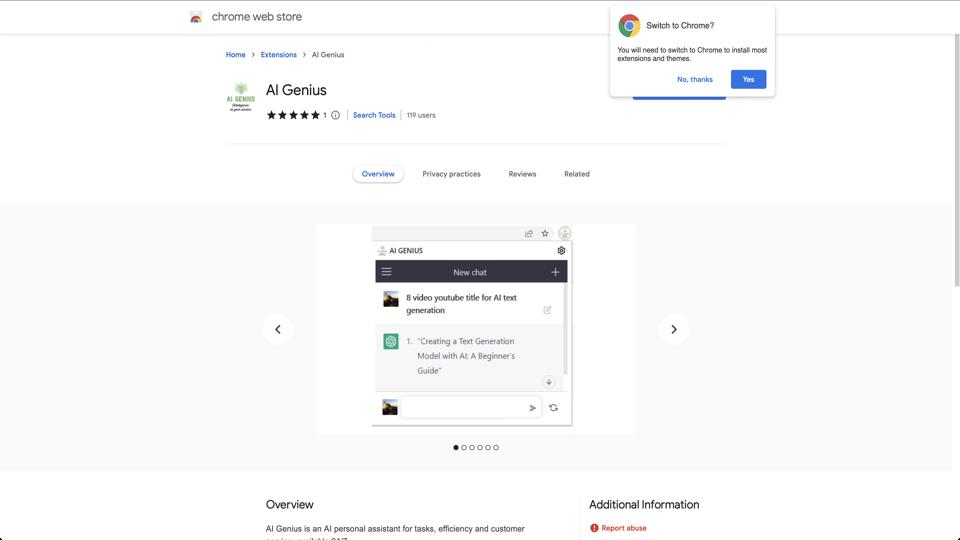Click the user photo beside the video-title prompt
This screenshot has width=960, height=540.
391,299
